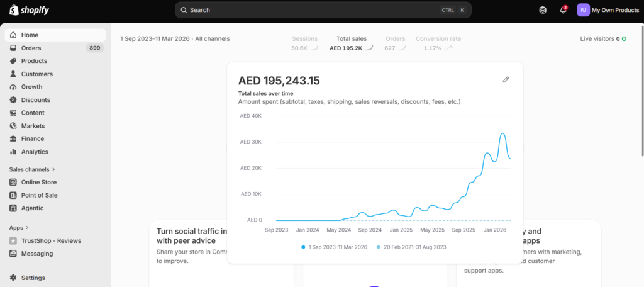The height and width of the screenshot is (287, 644).
Task: Click the Point of Sale icon
Action: tap(13, 195)
